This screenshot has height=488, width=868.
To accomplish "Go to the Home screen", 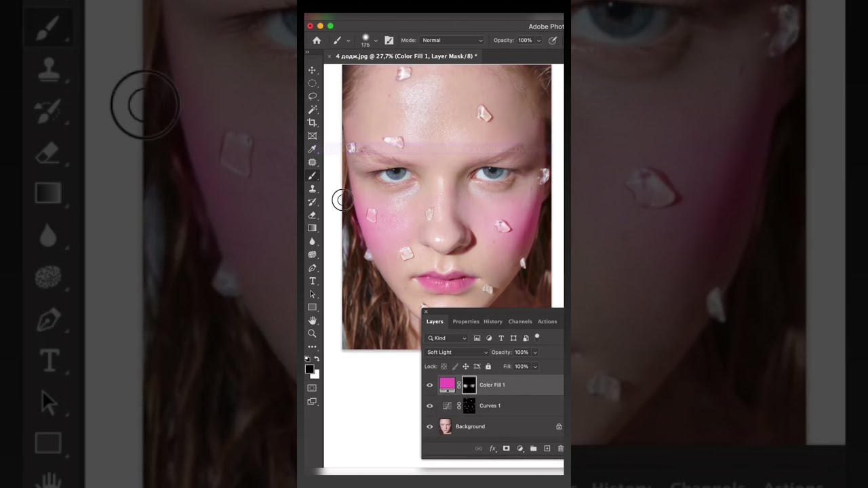I will [317, 41].
